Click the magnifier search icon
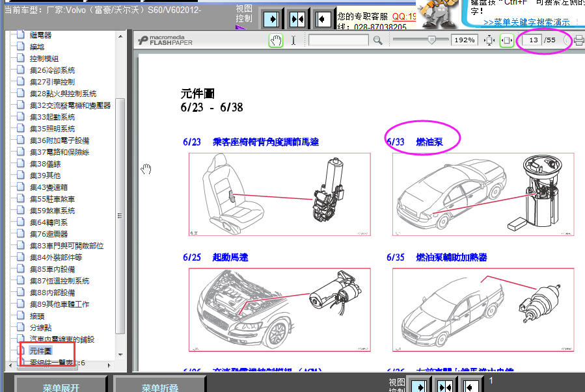Viewport: 585px width, 392px height. coord(378,40)
